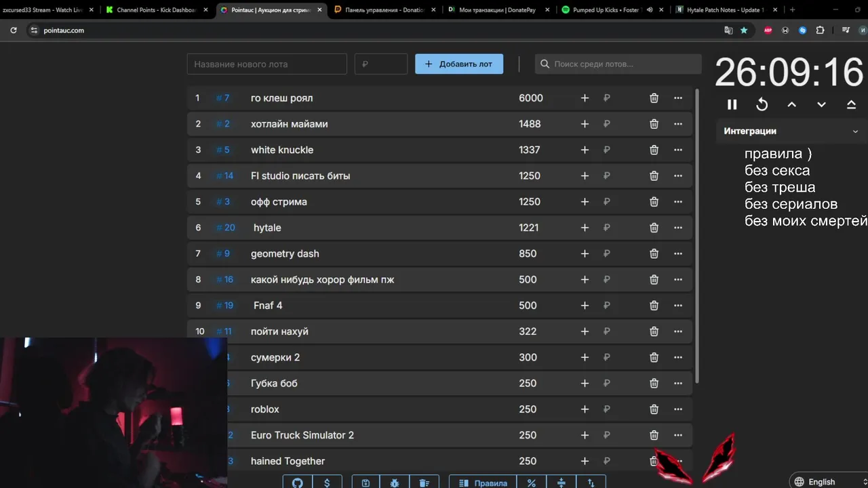The height and width of the screenshot is (488, 868).
Task: Delete the geometry dash lot
Action: [654, 253]
